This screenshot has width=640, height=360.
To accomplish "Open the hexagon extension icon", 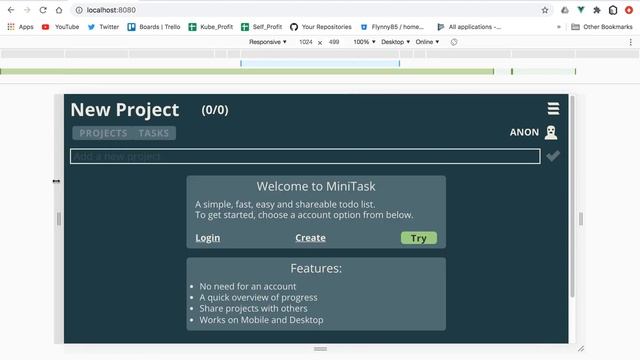I will (x=613, y=10).
